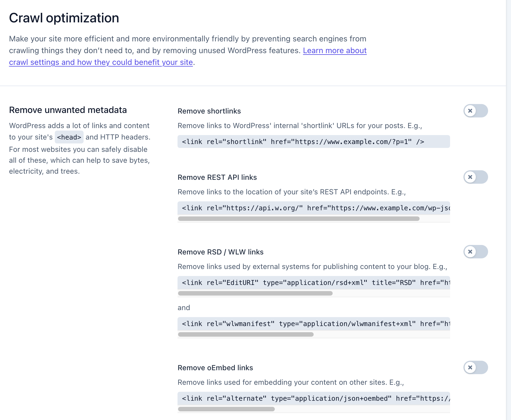Image resolution: width=511 pixels, height=420 pixels.
Task: Click the Remove oEmbed links label text
Action: (215, 368)
